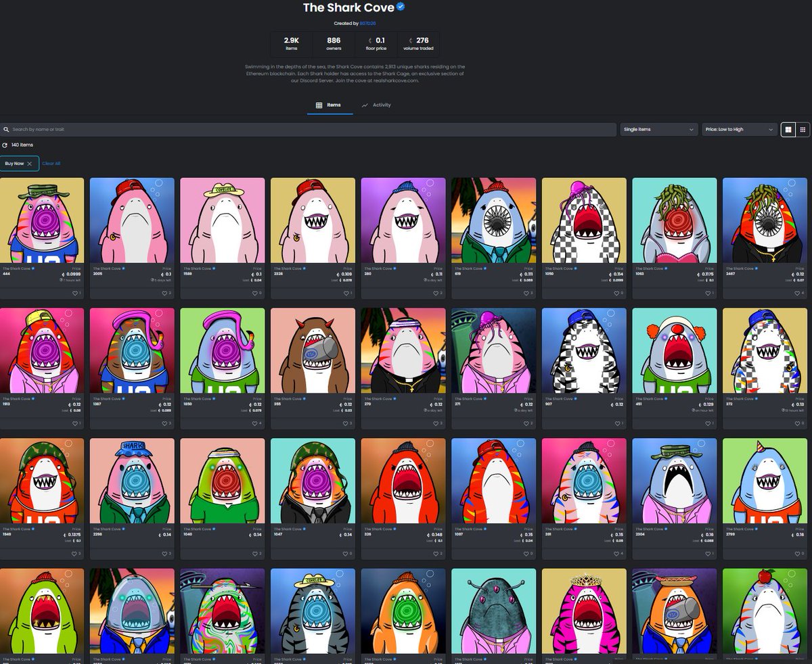Switch to the large grid view
This screenshot has width=812, height=664.
(788, 129)
